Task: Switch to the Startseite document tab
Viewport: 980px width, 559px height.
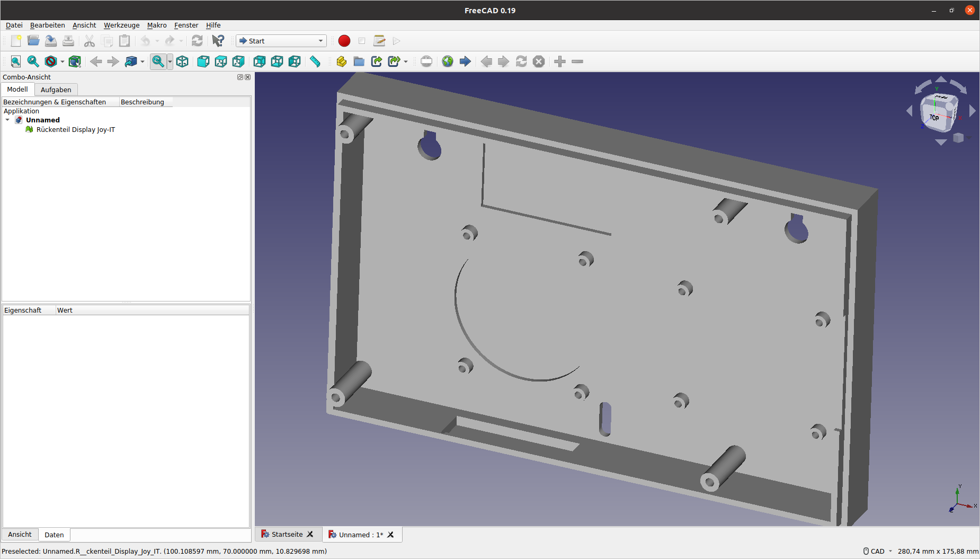Action: click(287, 534)
